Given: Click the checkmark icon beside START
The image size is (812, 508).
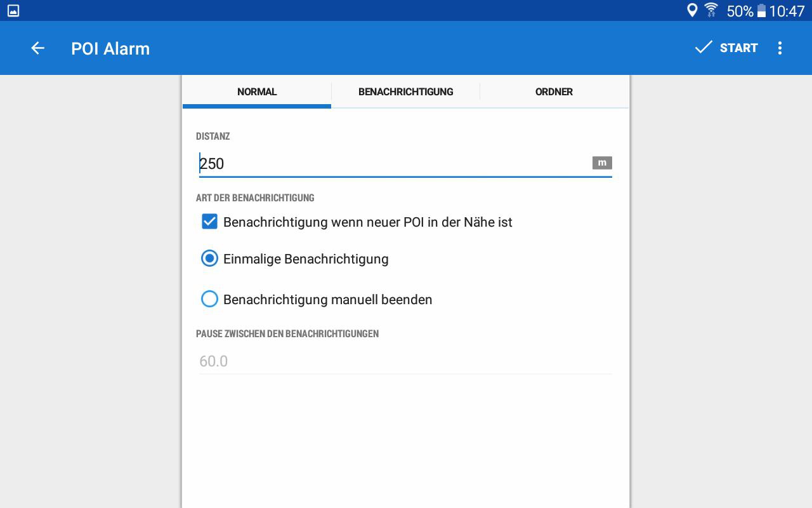Looking at the screenshot, I should click(704, 48).
